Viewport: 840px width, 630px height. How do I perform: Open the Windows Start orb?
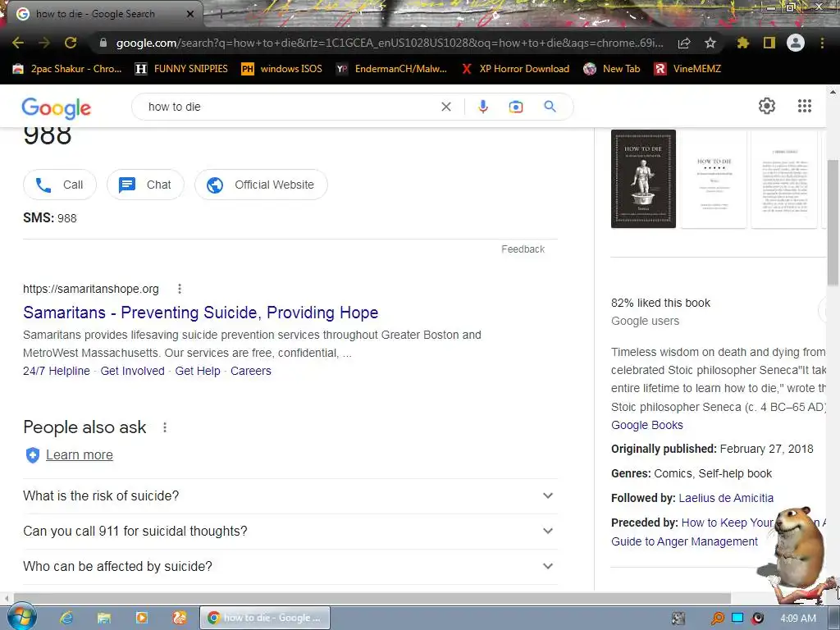[22, 617]
